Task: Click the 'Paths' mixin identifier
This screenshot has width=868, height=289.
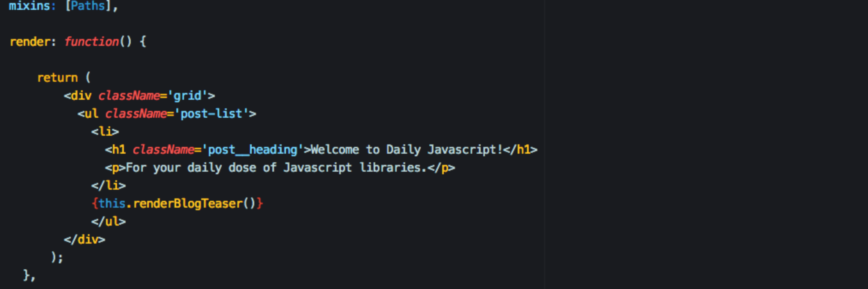Action: click(88, 6)
